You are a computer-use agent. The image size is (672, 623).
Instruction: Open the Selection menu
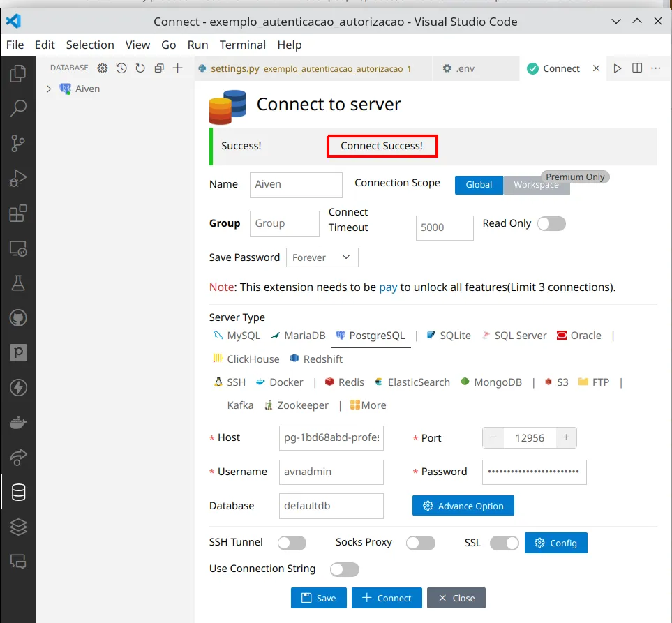tap(90, 45)
